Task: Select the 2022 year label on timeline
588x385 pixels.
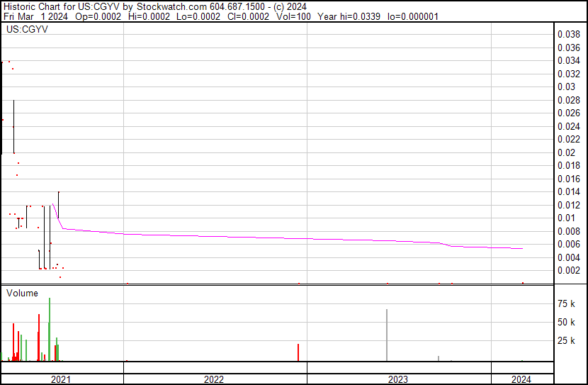Action: click(214, 379)
